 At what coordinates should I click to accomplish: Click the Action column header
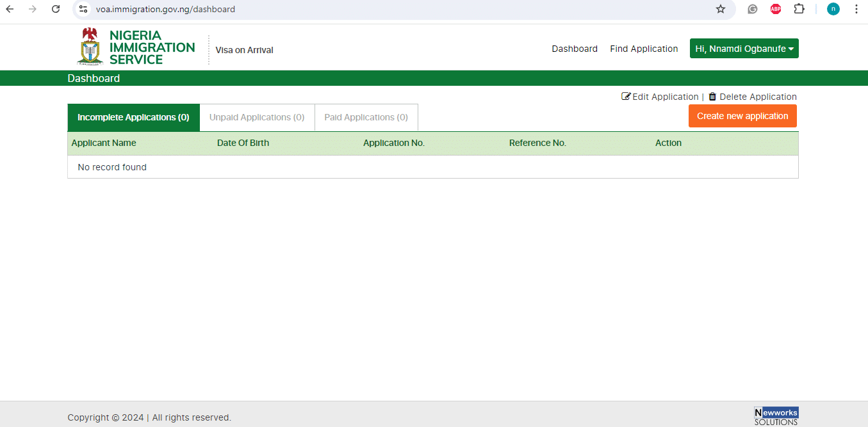click(668, 143)
